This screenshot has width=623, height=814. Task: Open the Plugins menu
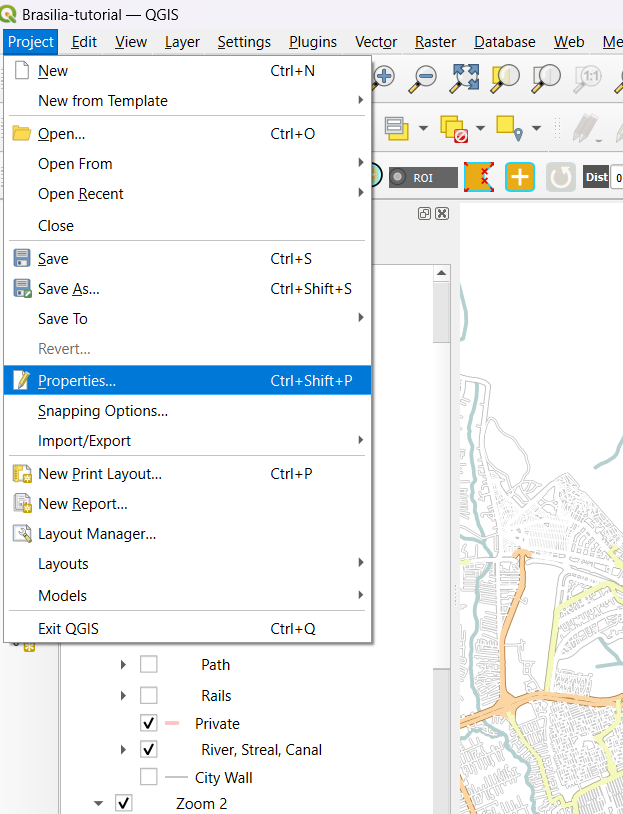pyautogui.click(x=313, y=42)
